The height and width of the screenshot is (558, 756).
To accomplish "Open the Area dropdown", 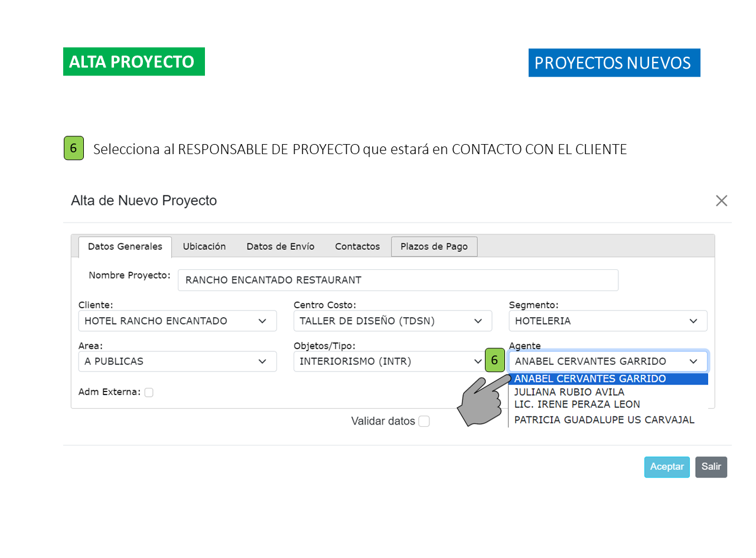I will pos(177,361).
